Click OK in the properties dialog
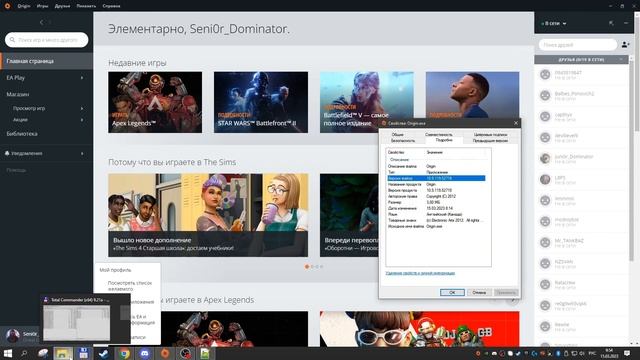 [452, 292]
